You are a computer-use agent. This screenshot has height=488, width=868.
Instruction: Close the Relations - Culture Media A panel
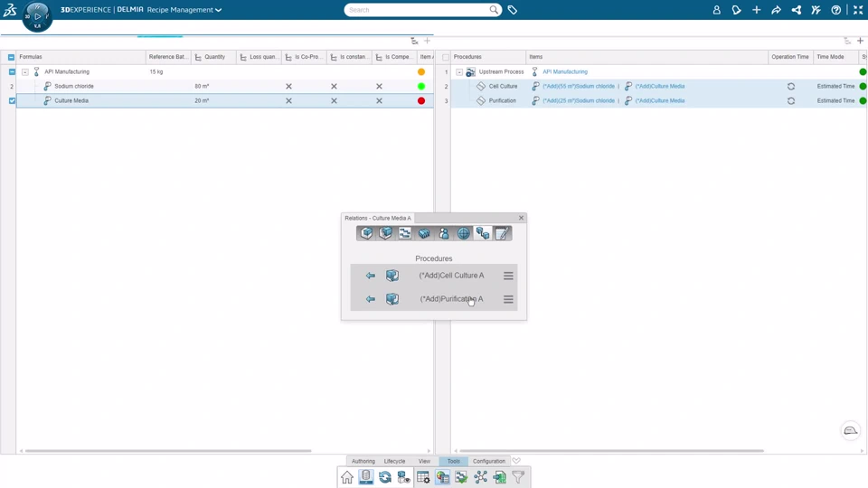tap(521, 218)
